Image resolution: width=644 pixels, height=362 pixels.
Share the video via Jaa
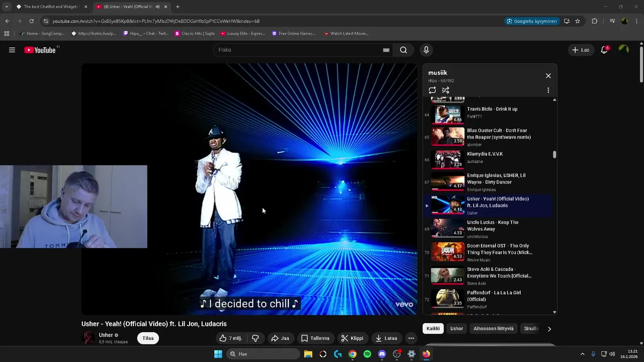[280, 338]
